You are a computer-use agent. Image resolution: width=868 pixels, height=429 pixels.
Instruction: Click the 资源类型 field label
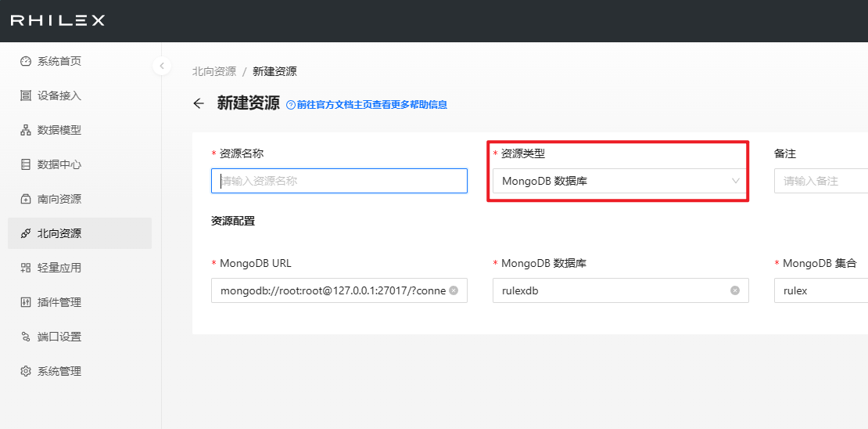click(x=523, y=153)
